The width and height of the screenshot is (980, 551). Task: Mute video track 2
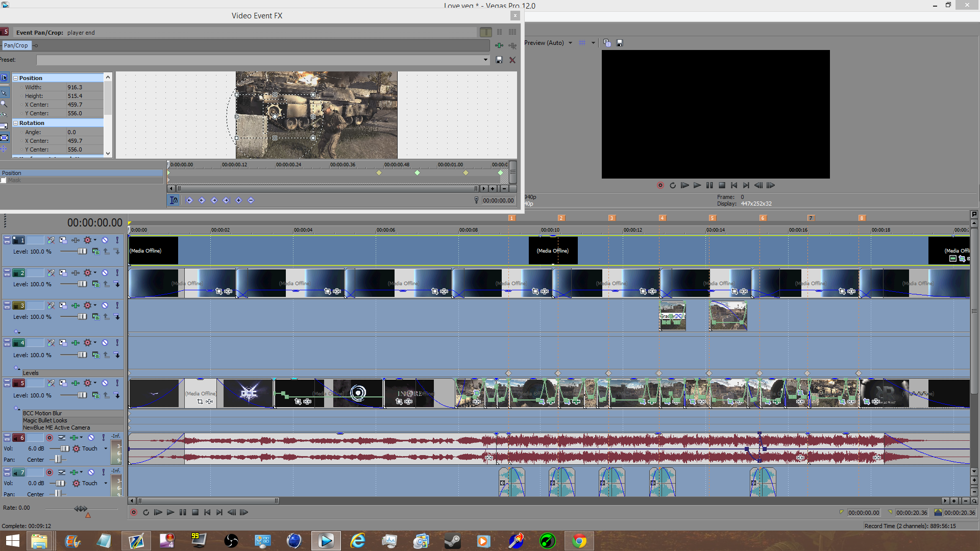(x=105, y=273)
